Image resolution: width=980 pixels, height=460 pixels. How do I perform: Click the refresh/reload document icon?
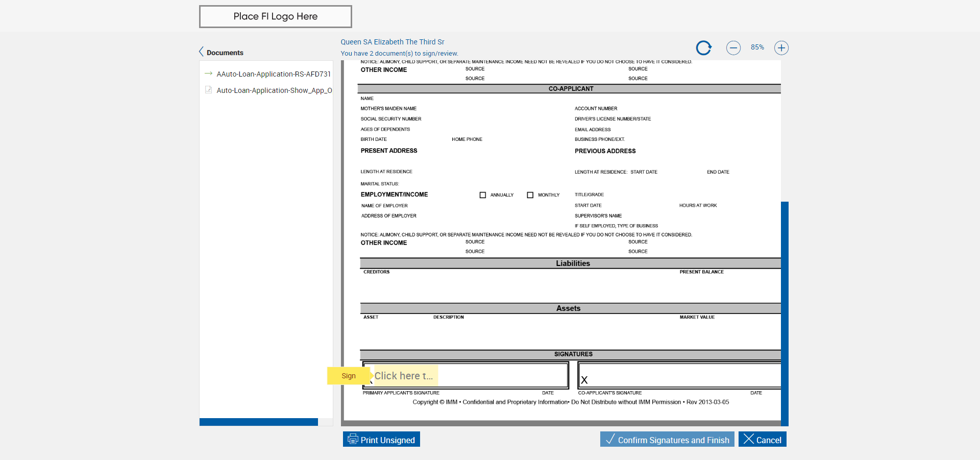[x=704, y=47]
